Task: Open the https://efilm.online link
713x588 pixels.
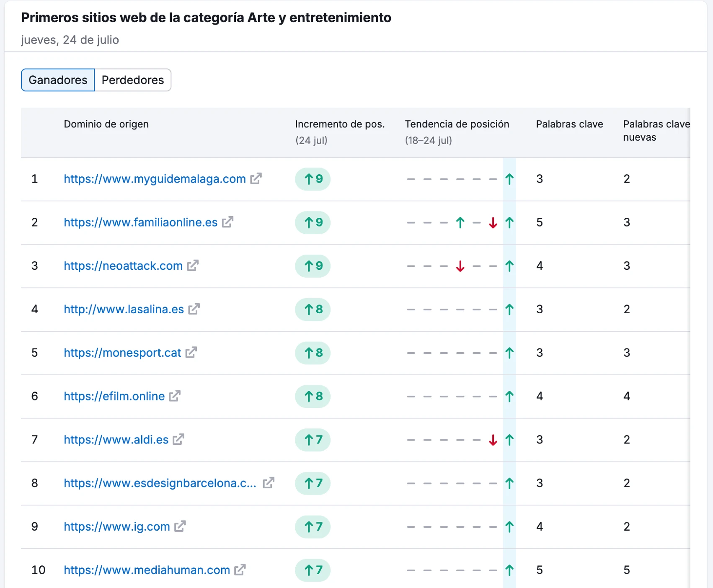Action: pos(114,396)
